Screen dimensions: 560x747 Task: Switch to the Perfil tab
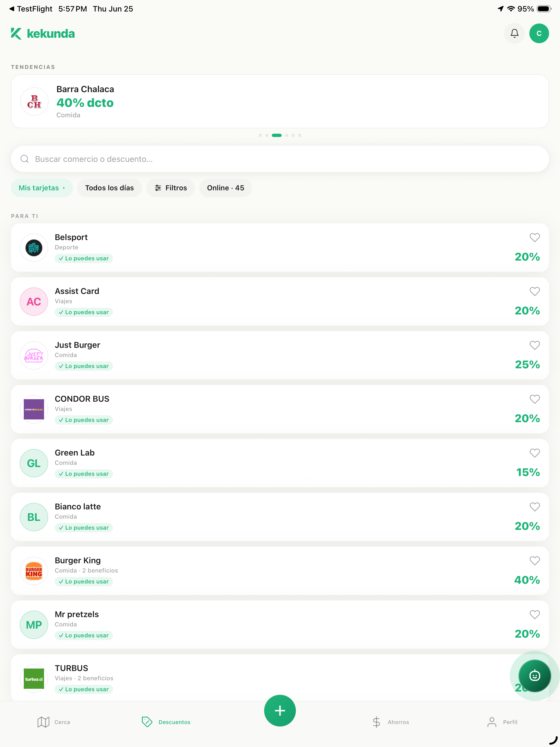pyautogui.click(x=502, y=722)
